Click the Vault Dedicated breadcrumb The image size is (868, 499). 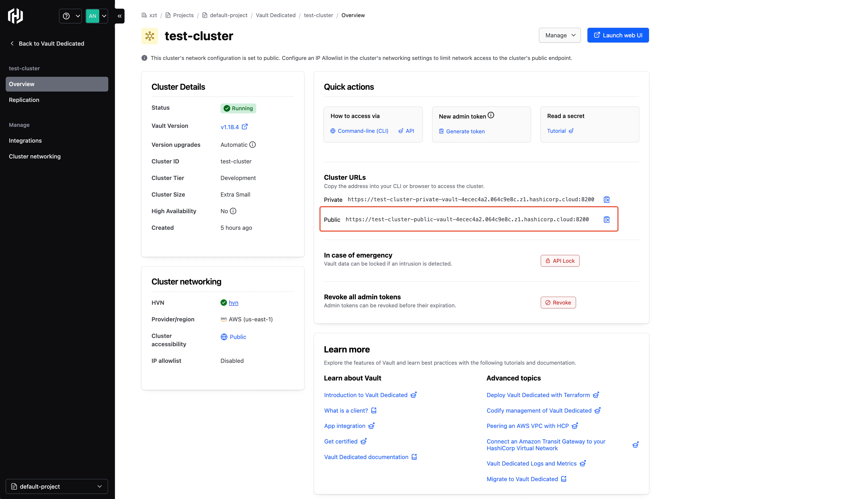pyautogui.click(x=275, y=15)
